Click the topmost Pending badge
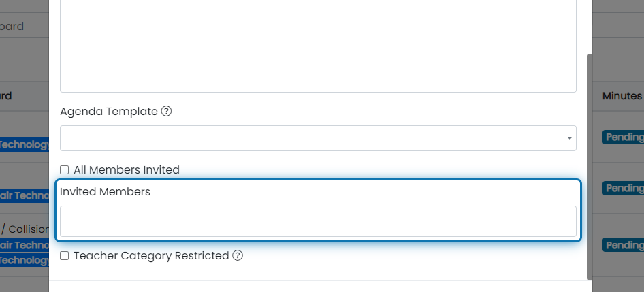644x292 pixels. point(623,137)
